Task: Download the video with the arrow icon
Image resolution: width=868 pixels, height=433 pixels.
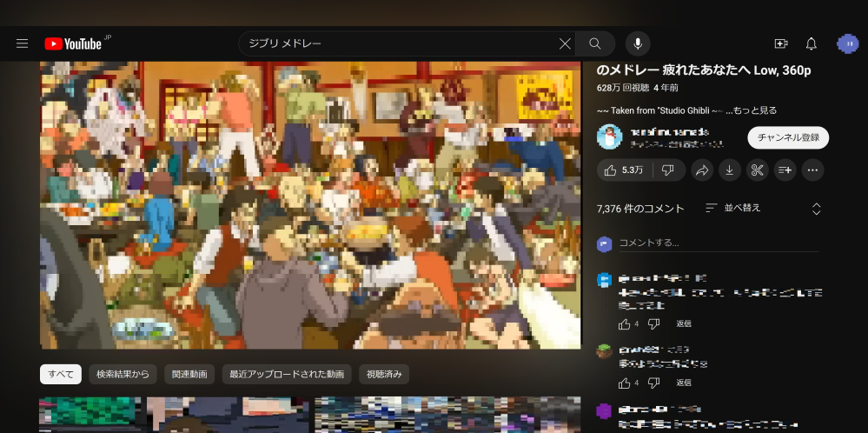Action: click(730, 170)
